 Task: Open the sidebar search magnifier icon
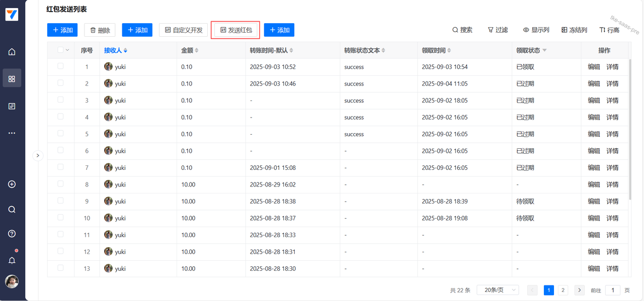pyautogui.click(x=12, y=210)
